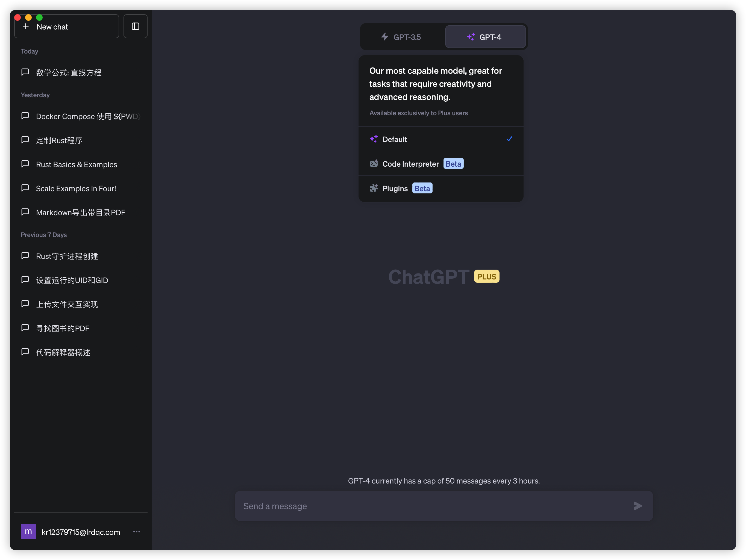
Task: Click chat bubble icon beside 数学公式: 直线方程
Action: [25, 72]
